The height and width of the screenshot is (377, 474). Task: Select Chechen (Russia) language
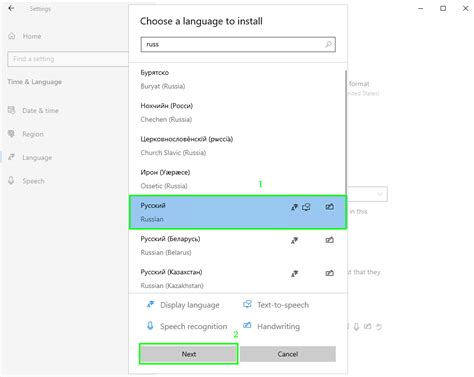point(237,113)
